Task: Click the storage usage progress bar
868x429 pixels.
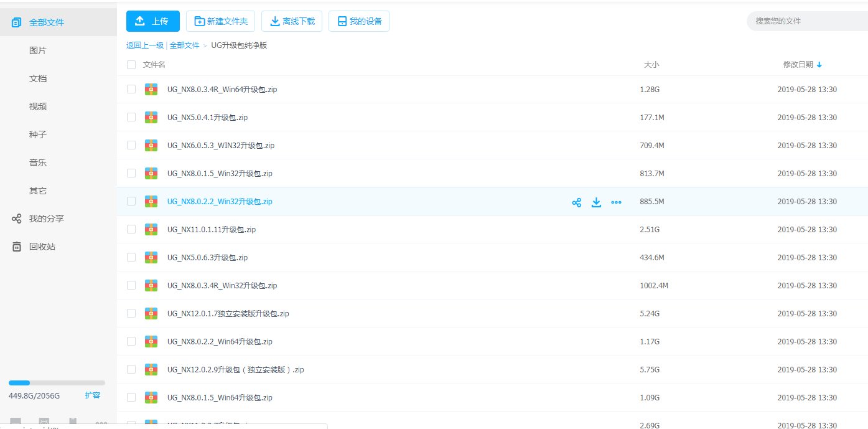Action: [x=57, y=383]
